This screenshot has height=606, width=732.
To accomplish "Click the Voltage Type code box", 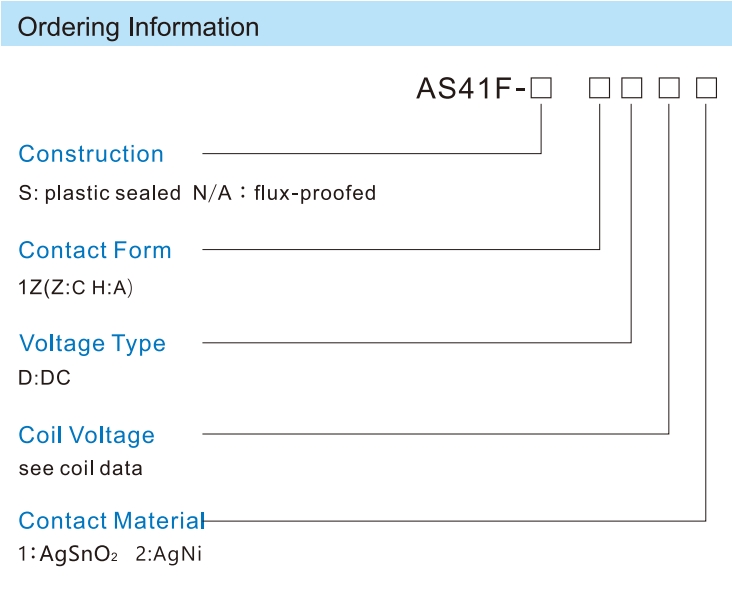I will tap(632, 88).
